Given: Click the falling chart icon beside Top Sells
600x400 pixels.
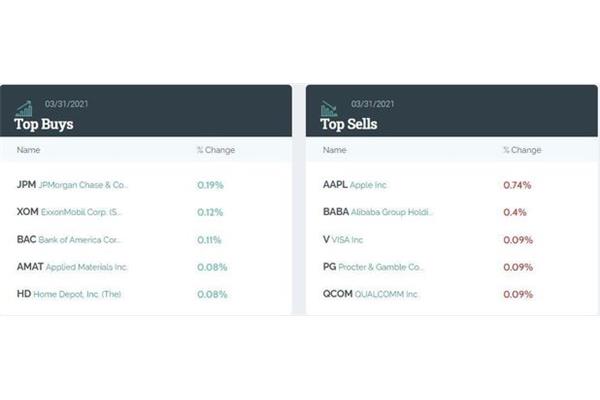Looking at the screenshot, I should point(329,109).
